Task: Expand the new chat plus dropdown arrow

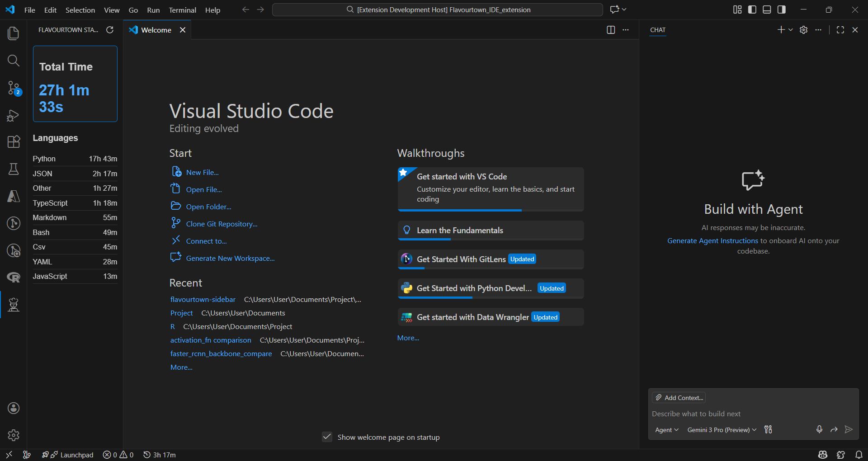Action: point(791,30)
